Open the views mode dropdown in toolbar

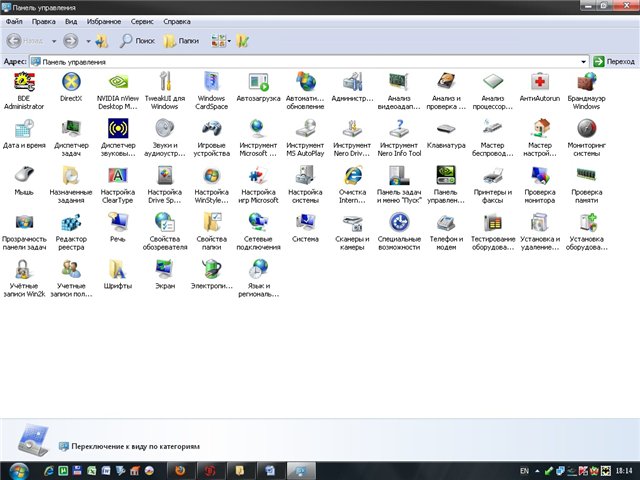coord(220,40)
